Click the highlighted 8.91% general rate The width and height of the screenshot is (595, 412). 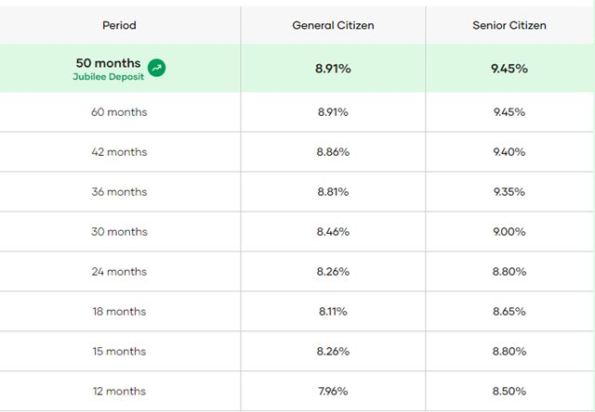333,69
